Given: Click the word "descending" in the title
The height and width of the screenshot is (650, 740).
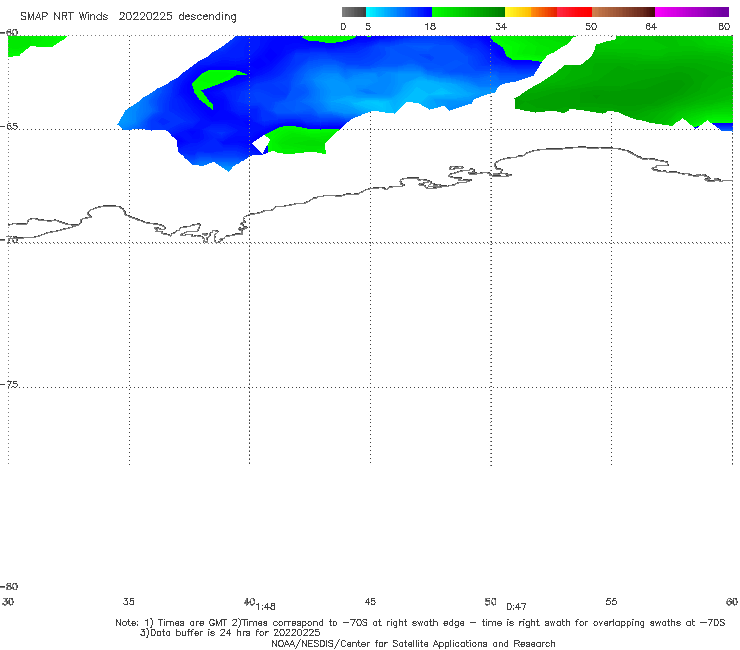Looking at the screenshot, I should pyautogui.click(x=207, y=17).
